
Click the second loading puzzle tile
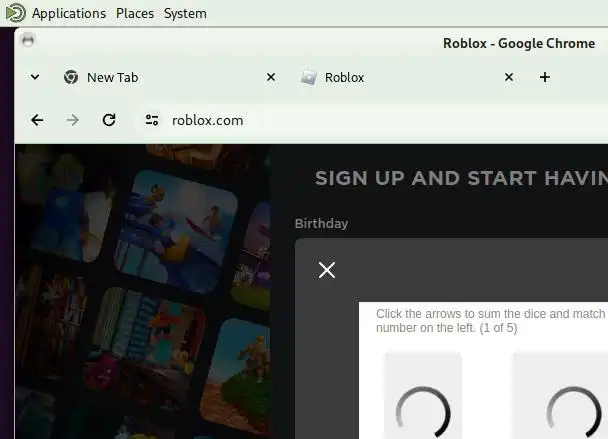[x=560, y=395]
